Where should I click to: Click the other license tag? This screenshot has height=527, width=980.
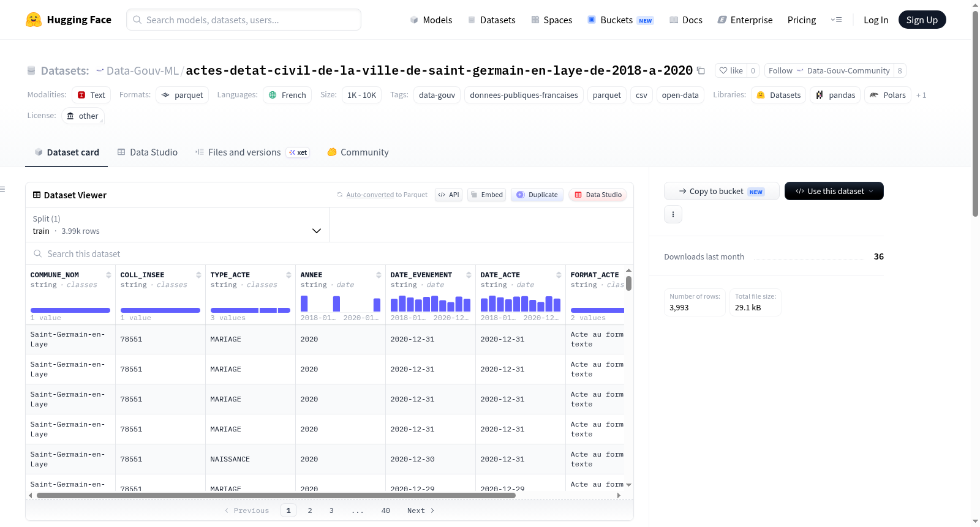tap(83, 116)
